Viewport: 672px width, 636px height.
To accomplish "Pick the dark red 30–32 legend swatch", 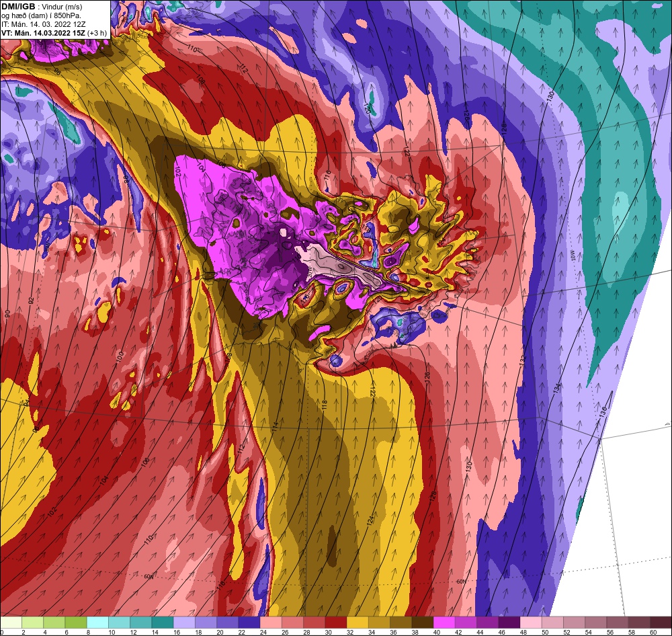I will pyautogui.click(x=336, y=623).
